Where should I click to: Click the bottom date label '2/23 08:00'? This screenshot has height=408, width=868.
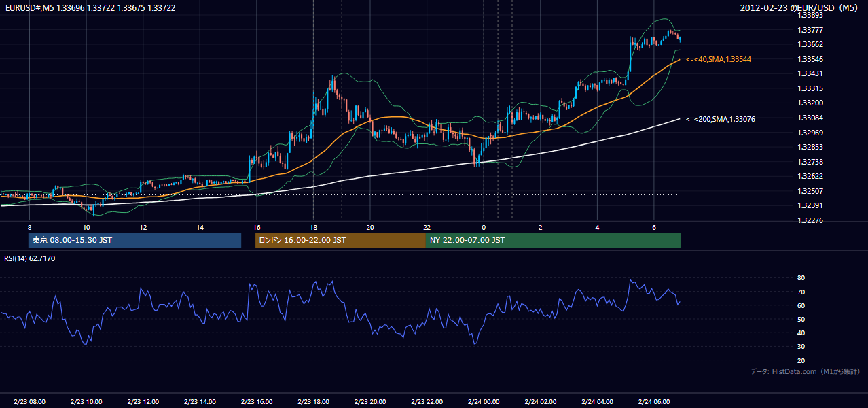[x=29, y=402]
